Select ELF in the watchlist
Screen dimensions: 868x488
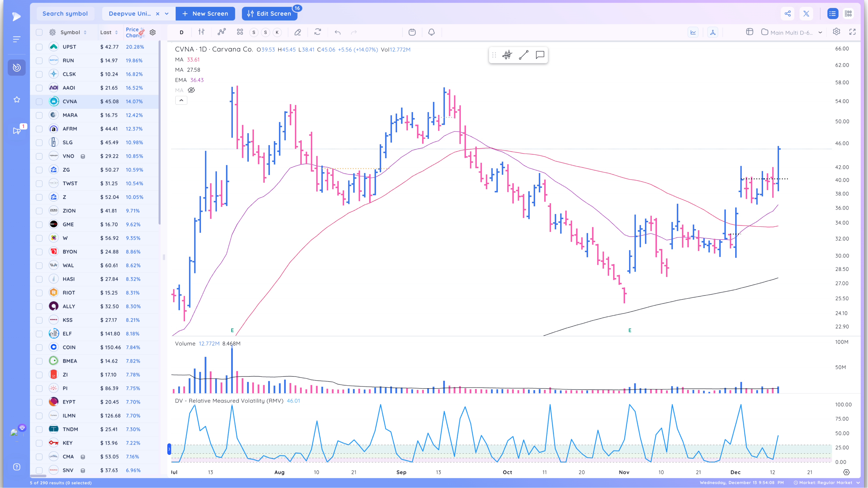tap(94, 334)
